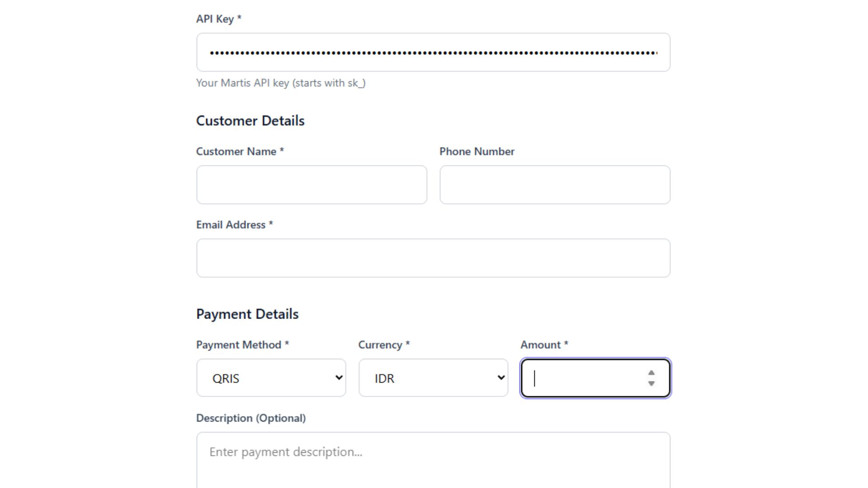Expand the QRIS payment method selector
The image size is (868, 488).
270,378
